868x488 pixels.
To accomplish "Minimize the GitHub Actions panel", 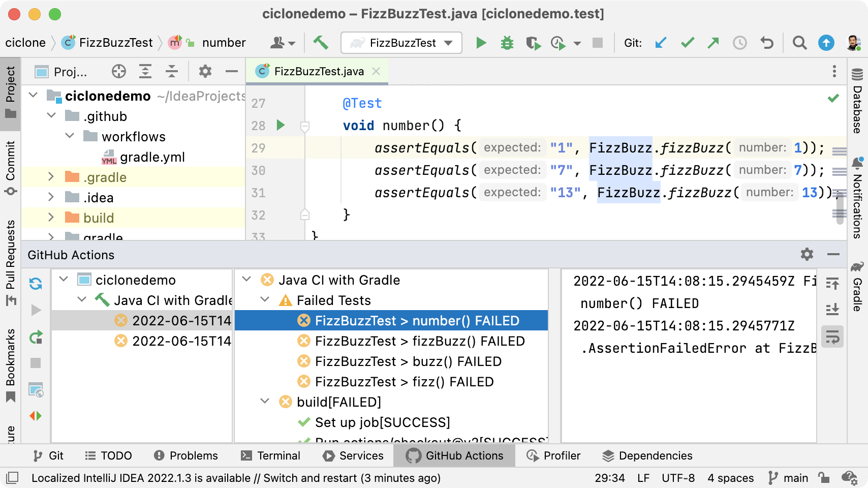I will pos(833,254).
